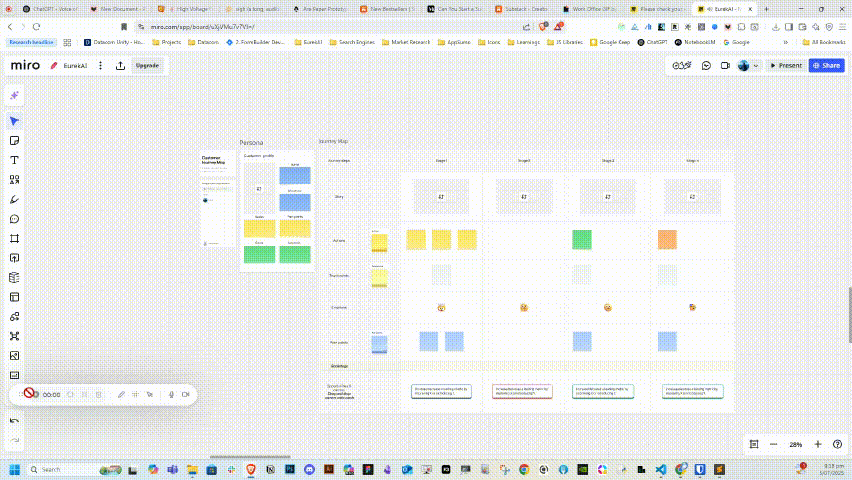
Task: Click the green sticky note in journey map
Action: click(x=582, y=239)
